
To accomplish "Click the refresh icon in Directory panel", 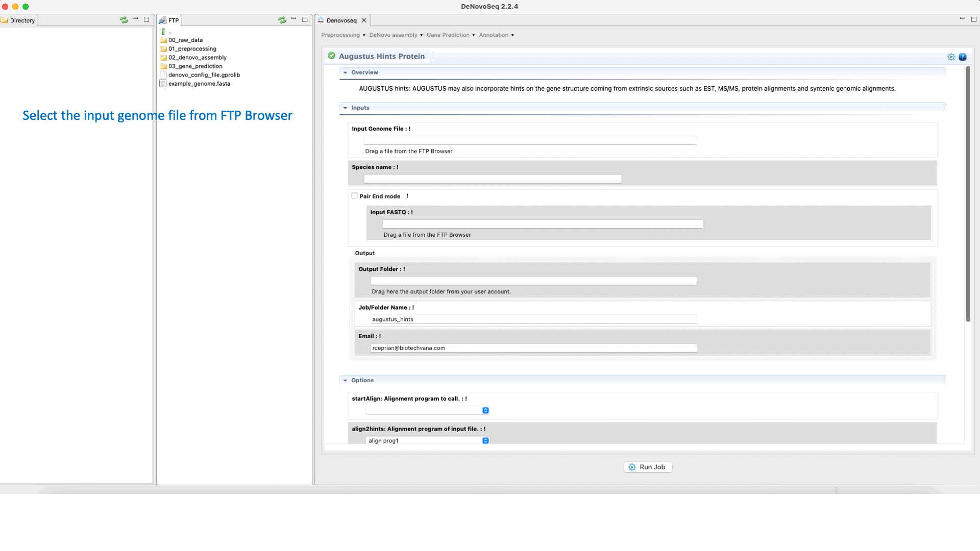I will (124, 20).
